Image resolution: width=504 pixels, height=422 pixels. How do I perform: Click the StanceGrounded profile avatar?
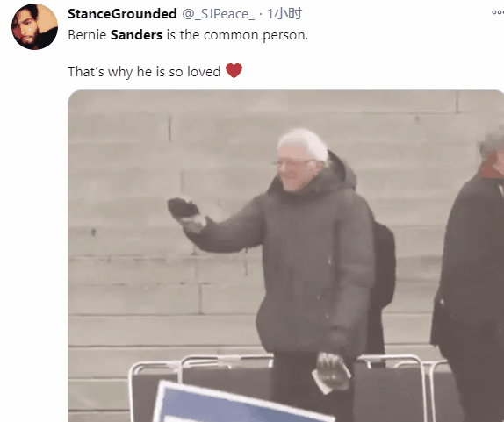35,26
